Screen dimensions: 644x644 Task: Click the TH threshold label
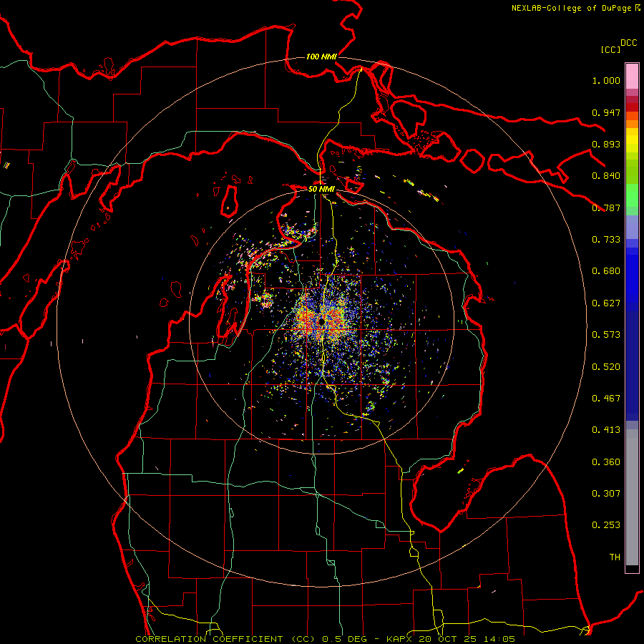615,557
